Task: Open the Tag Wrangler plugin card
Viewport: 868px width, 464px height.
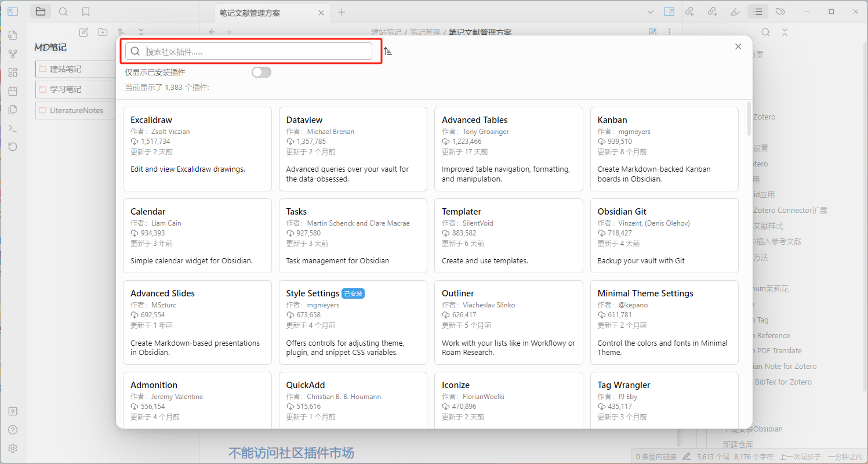Action: (664, 400)
